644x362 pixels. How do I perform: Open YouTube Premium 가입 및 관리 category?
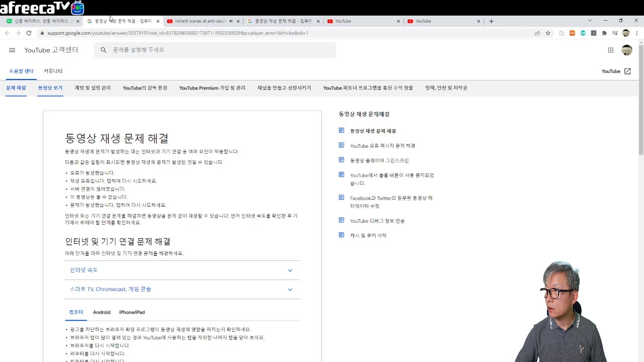212,87
